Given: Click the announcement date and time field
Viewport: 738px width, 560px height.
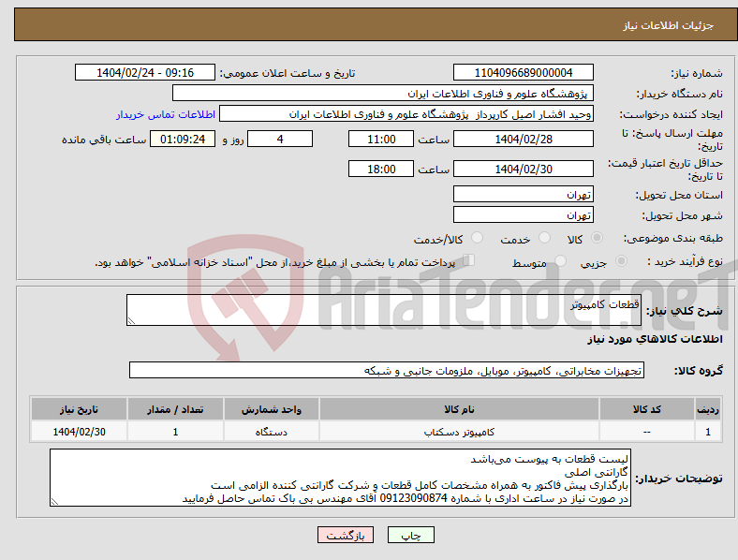Looking at the screenshot, I should pyautogui.click(x=145, y=72).
